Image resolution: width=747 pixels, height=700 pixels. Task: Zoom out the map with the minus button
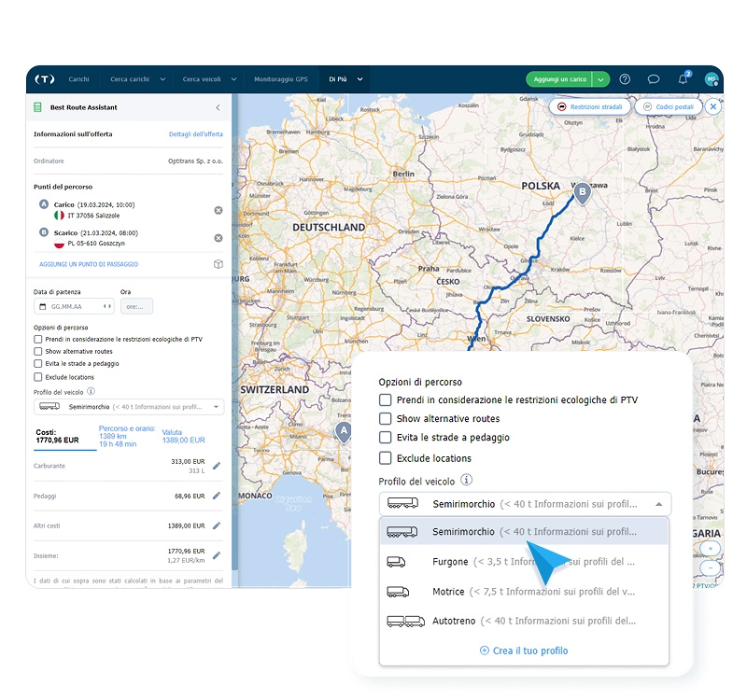pos(711,567)
